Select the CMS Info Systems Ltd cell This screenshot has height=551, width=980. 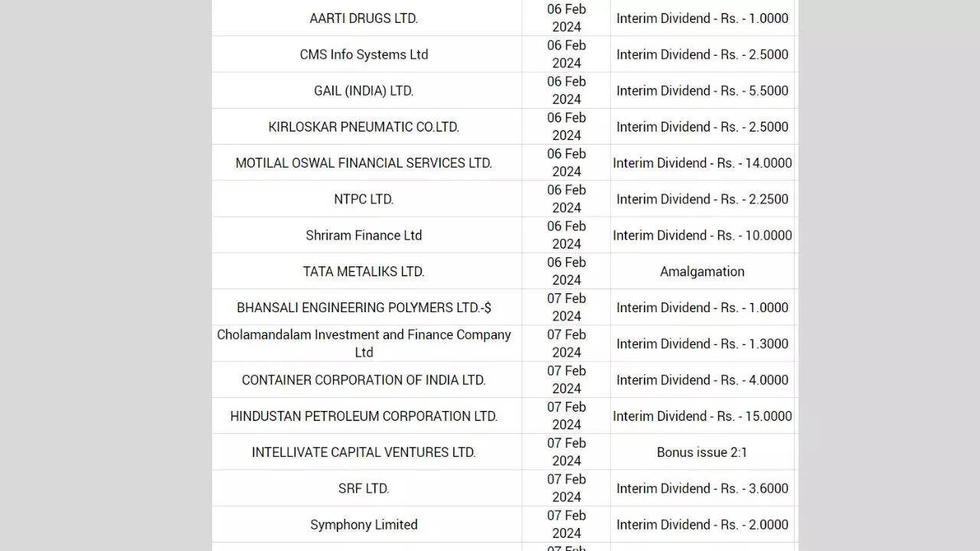click(364, 54)
